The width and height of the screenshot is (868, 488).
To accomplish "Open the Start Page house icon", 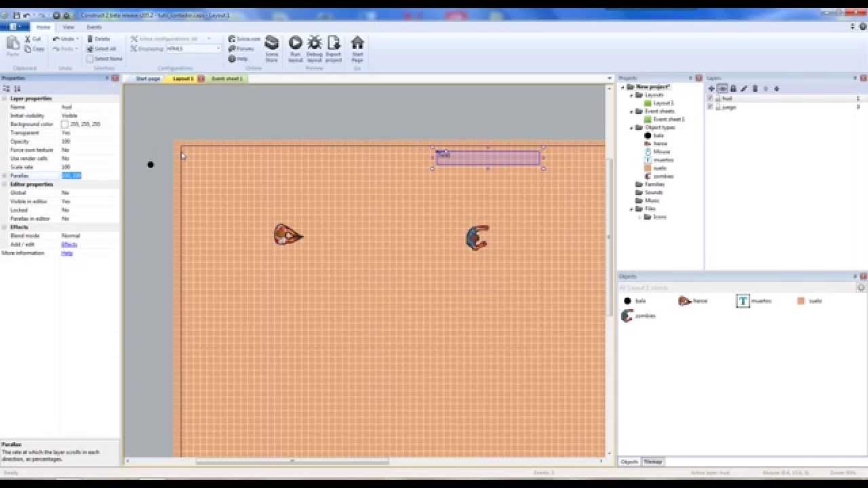I will click(x=357, y=43).
